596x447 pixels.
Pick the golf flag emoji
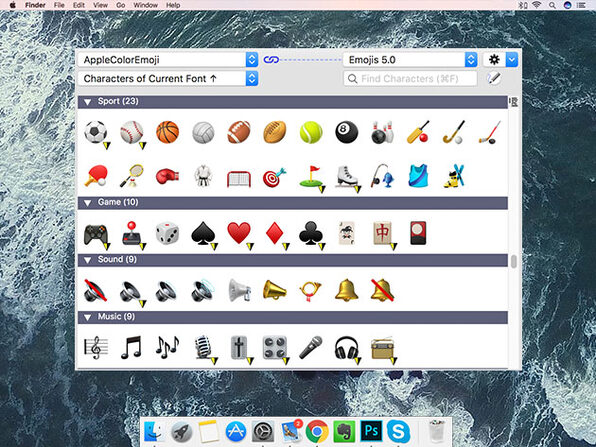[311, 176]
